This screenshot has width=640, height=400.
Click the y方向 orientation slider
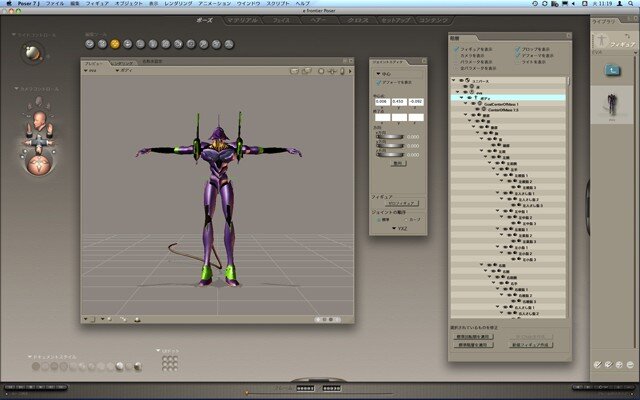click(x=390, y=146)
